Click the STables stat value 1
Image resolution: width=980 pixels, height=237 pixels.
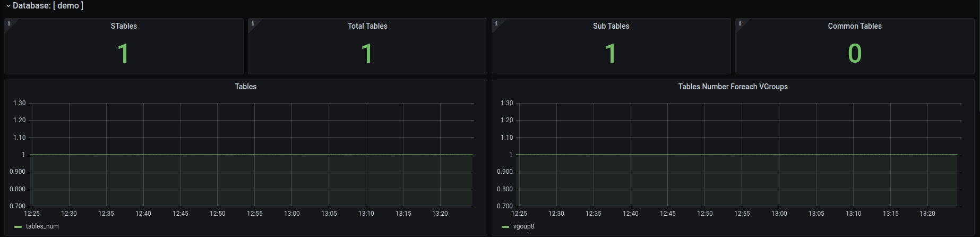coord(123,54)
